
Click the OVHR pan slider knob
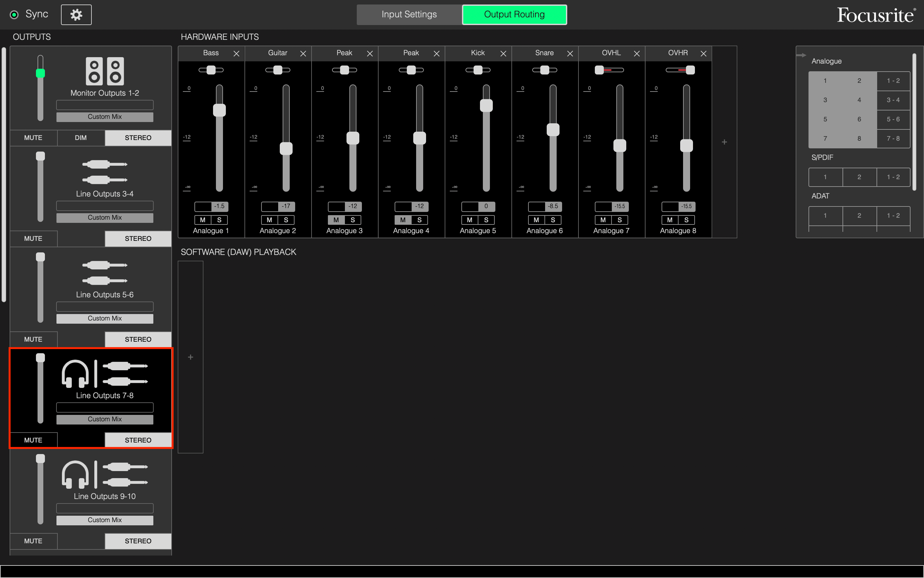(690, 70)
